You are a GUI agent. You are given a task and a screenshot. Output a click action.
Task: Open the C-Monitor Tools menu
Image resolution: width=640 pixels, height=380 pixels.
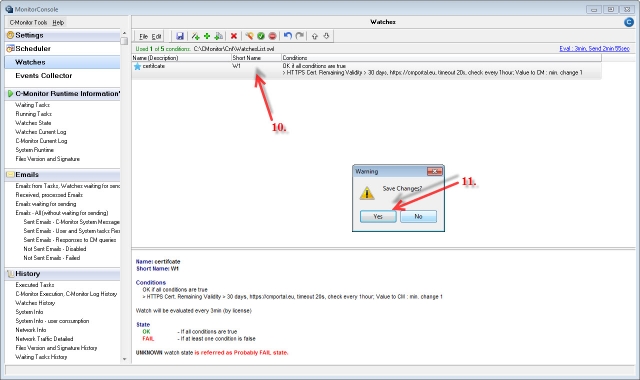tap(28, 22)
